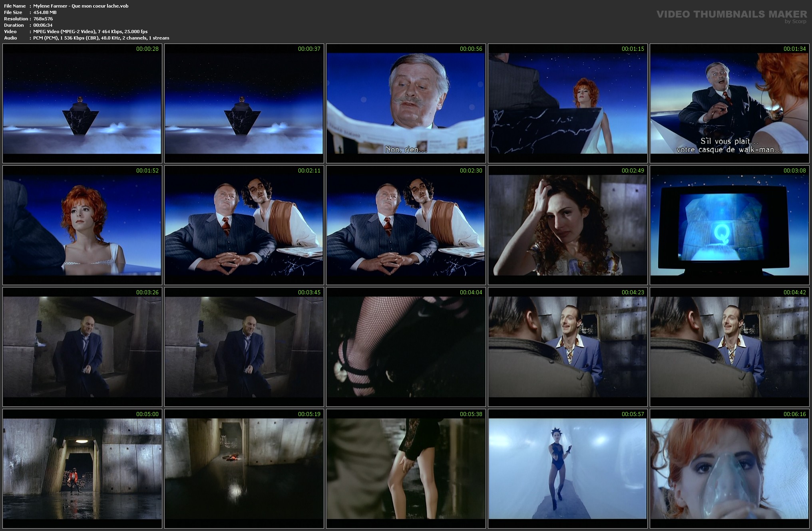Select the tunnel doorway frame at 00:05:00
812x531 pixels.
point(82,468)
